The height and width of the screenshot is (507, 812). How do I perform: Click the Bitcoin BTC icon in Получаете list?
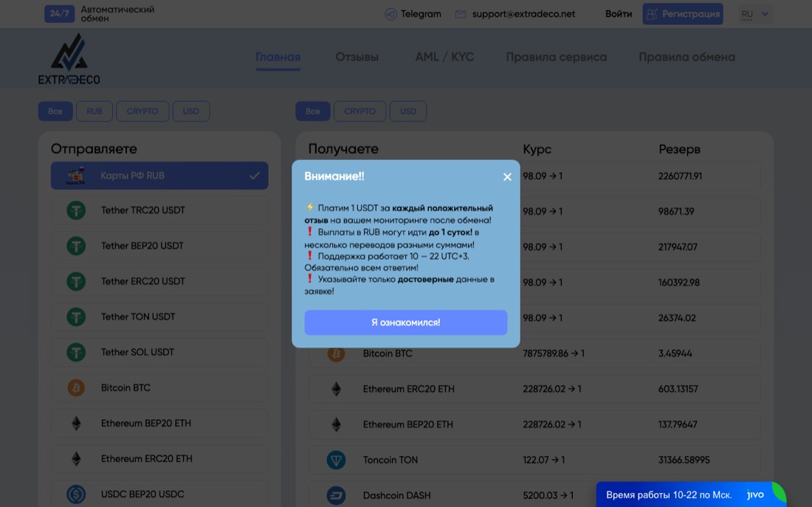pyautogui.click(x=336, y=353)
